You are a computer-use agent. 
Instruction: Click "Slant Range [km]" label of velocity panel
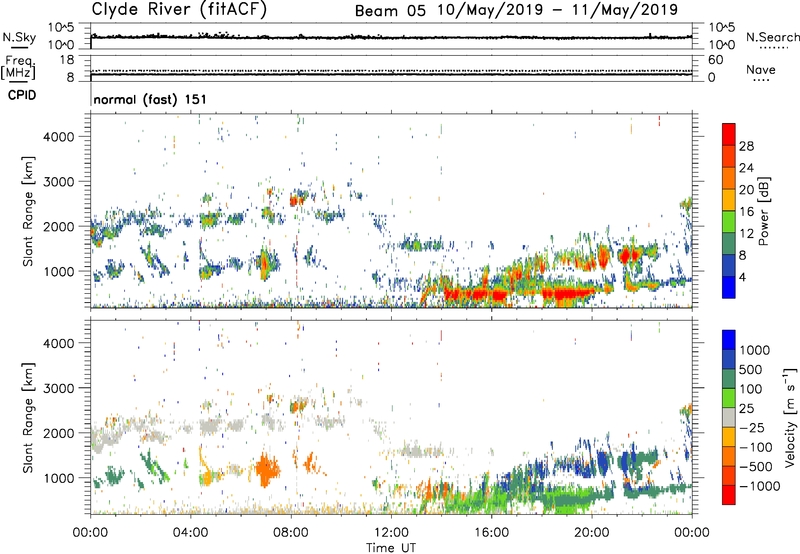coord(28,417)
